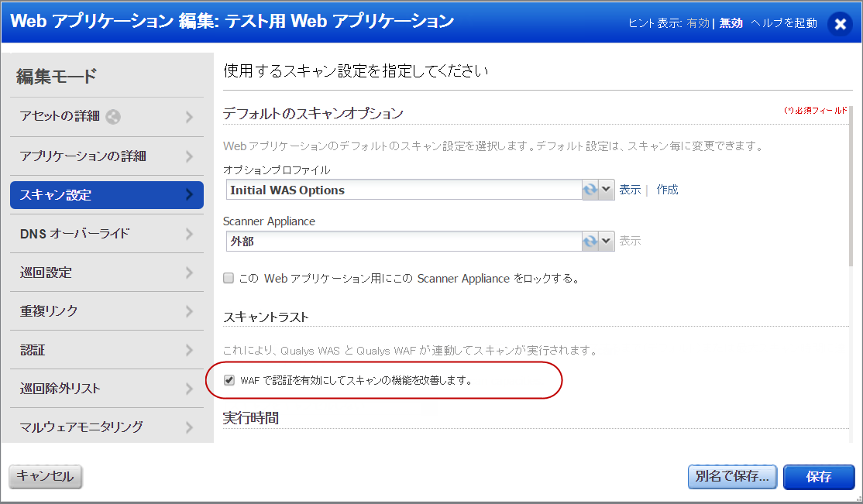863x504 pixels.
Task: Open the Scanner Appliance dropdown
Action: (605, 241)
